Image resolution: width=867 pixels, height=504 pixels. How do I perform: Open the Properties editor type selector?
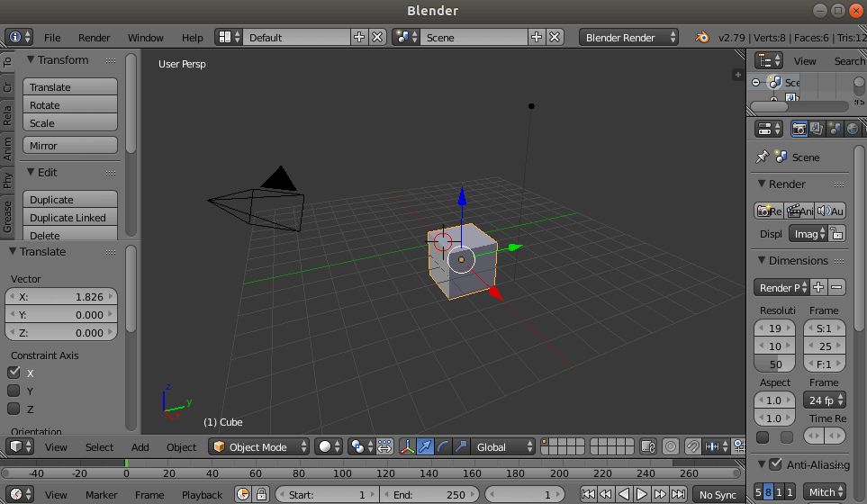click(x=769, y=129)
